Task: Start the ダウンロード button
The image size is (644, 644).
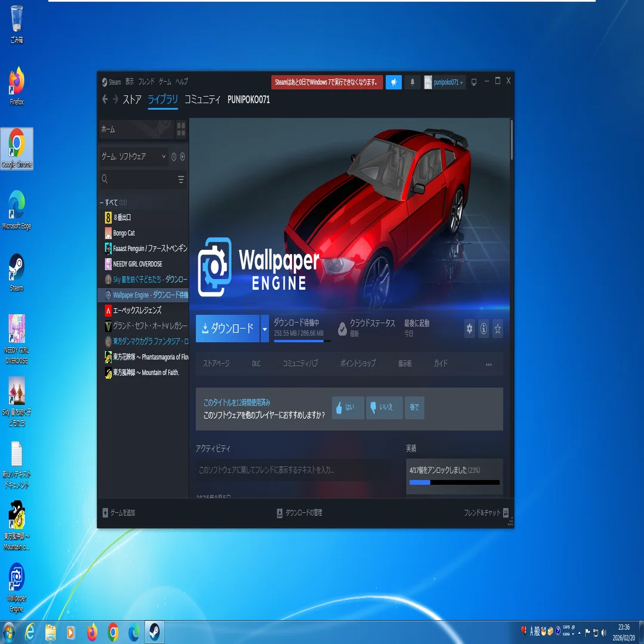Action: tap(228, 328)
